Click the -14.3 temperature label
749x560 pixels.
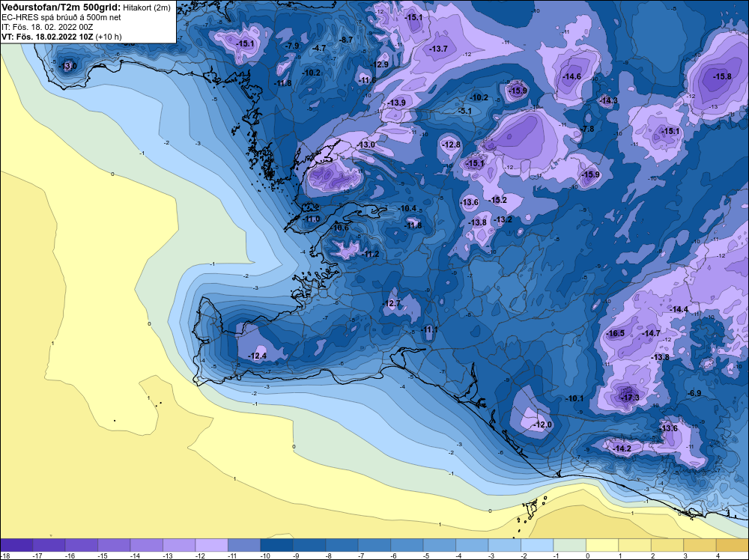(x=608, y=100)
